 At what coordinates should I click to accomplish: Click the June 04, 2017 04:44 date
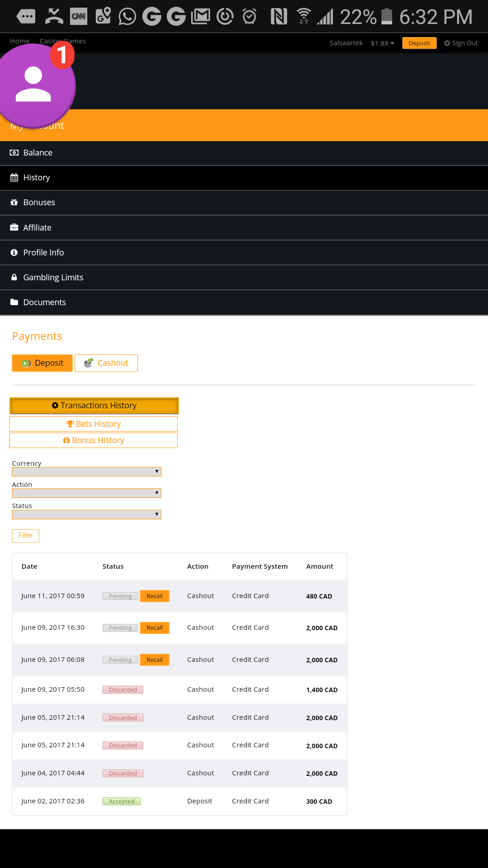pos(53,773)
